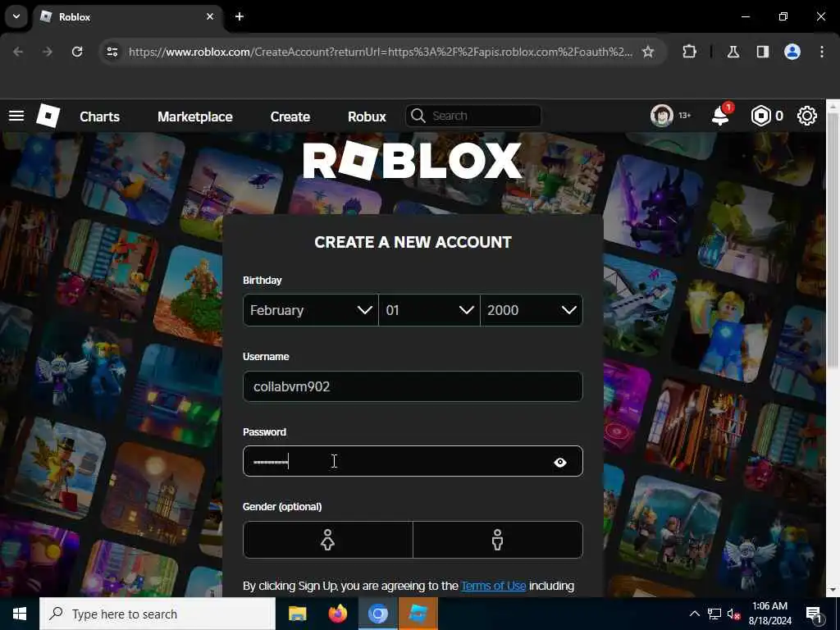The height and width of the screenshot is (630, 840).
Task: Launch Firefox from the taskbar
Action: pos(337,614)
